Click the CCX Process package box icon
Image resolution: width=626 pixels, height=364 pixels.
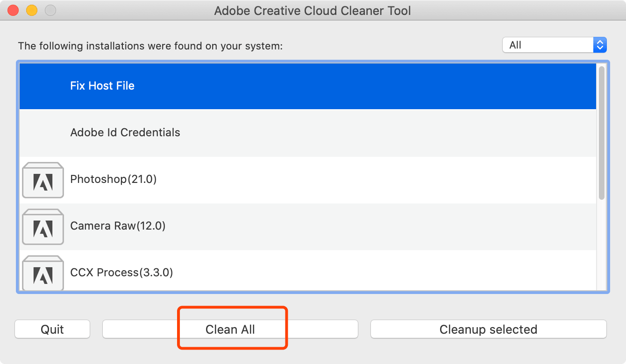coord(43,273)
